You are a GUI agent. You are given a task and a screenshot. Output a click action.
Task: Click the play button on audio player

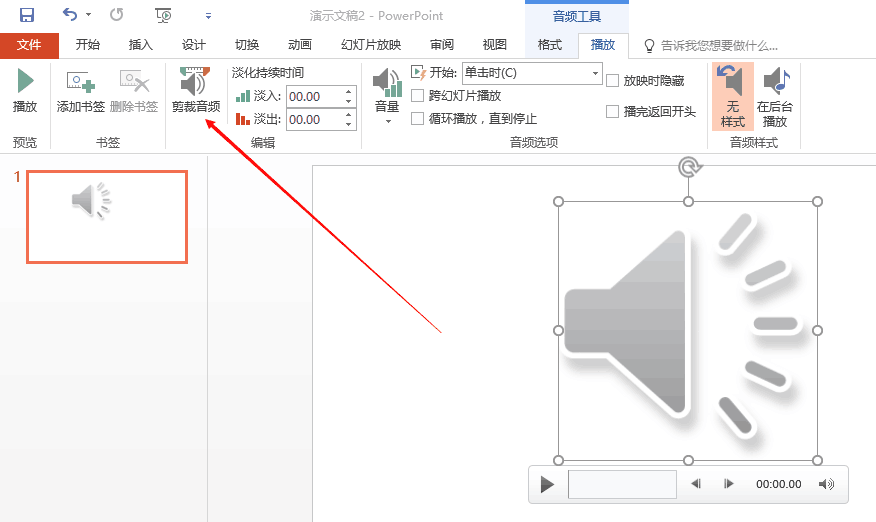point(547,484)
